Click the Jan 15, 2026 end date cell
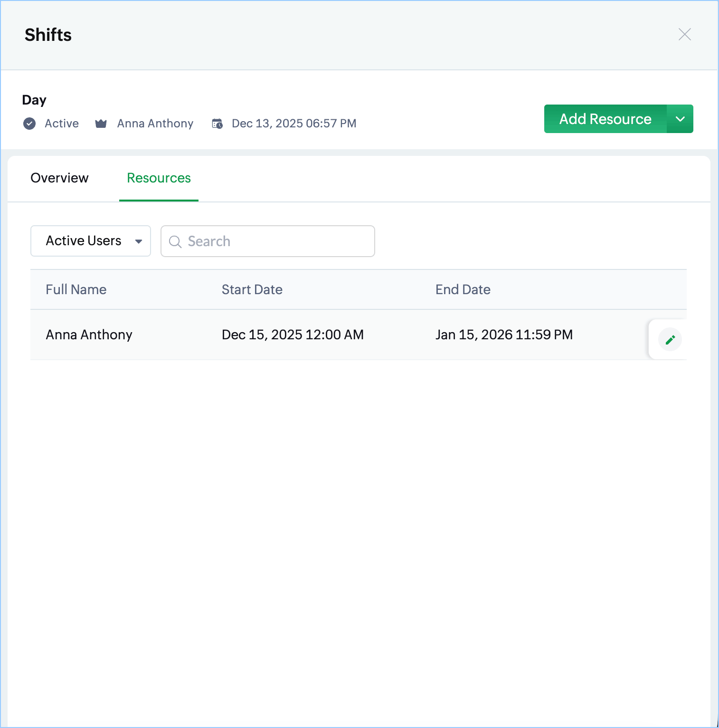The image size is (719, 728). (503, 335)
